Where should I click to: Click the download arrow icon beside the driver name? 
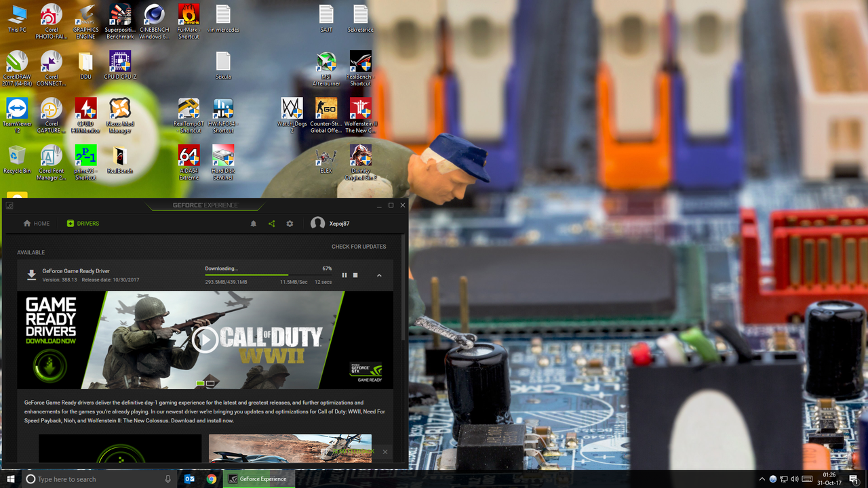coord(31,274)
